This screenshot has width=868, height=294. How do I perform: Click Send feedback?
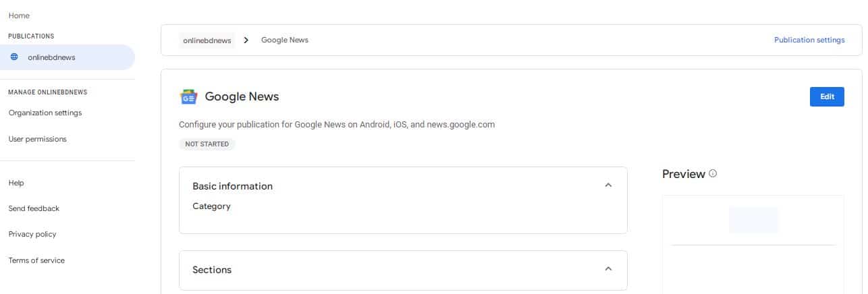(x=34, y=208)
